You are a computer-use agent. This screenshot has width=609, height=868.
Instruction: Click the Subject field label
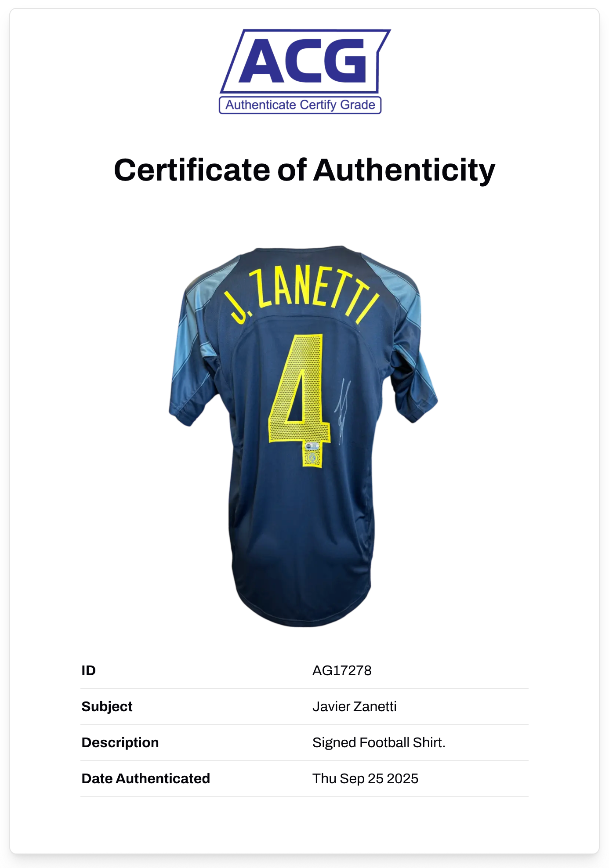pyautogui.click(x=107, y=706)
